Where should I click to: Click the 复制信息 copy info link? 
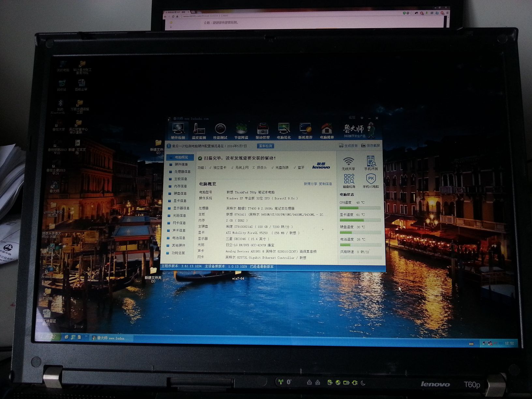(x=325, y=184)
